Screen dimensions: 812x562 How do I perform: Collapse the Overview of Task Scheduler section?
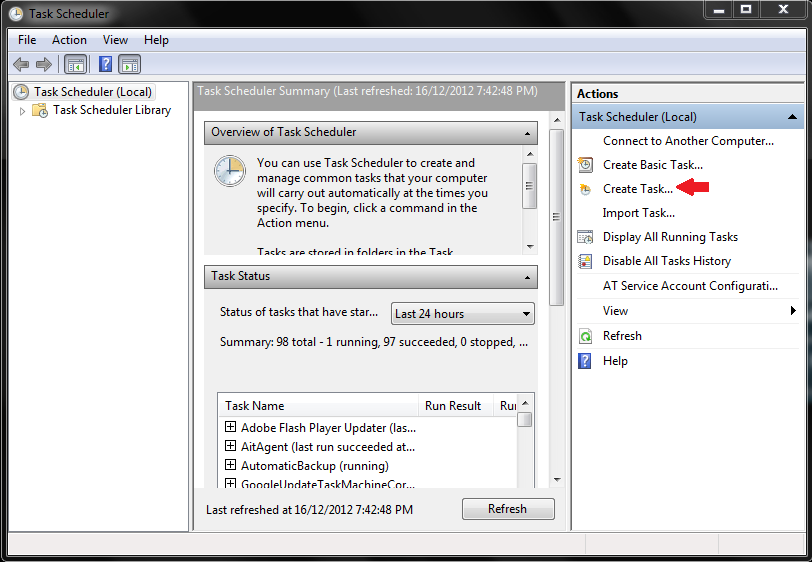[x=527, y=133]
